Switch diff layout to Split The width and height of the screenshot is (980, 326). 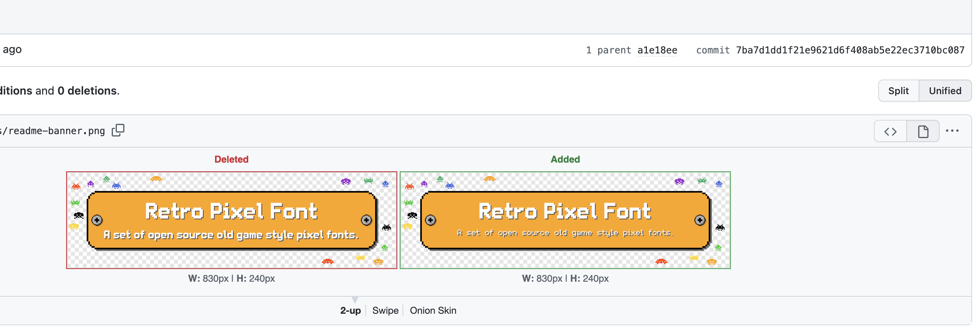click(x=898, y=91)
